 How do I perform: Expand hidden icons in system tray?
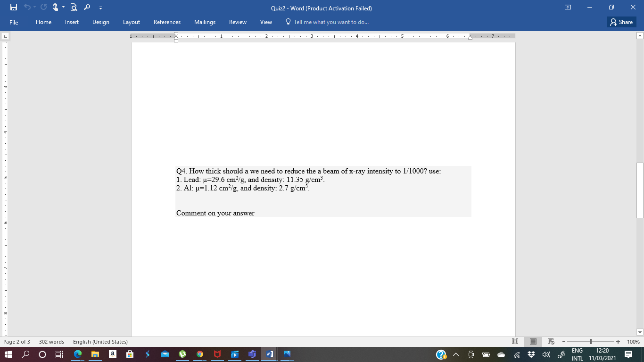click(x=455, y=354)
